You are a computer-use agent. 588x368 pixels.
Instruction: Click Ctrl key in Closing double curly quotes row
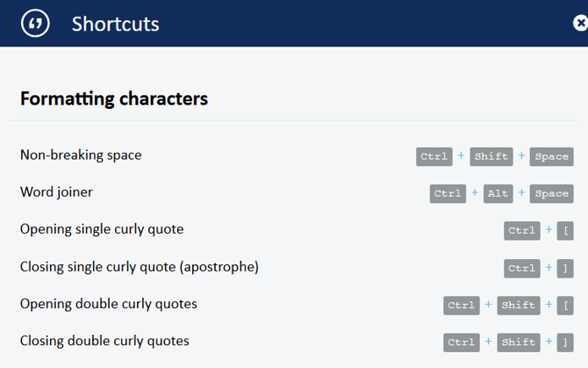461,343
